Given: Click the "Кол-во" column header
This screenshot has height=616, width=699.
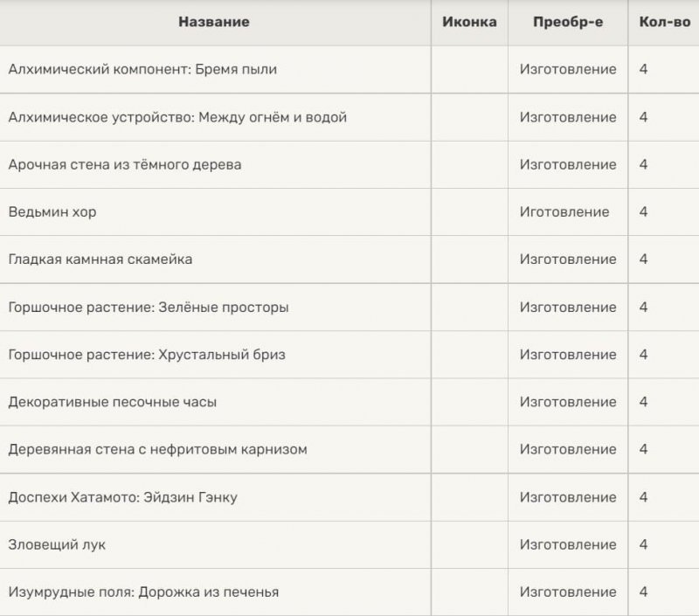Looking at the screenshot, I should [665, 22].
